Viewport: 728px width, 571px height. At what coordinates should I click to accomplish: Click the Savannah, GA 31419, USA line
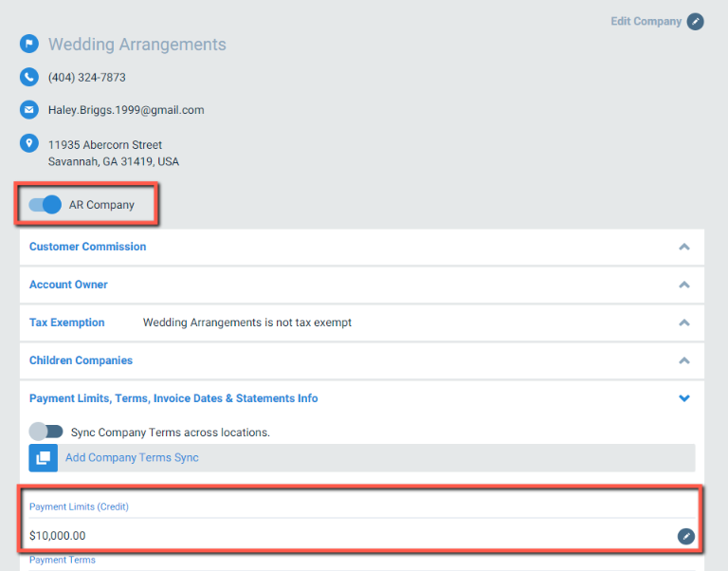click(x=114, y=161)
